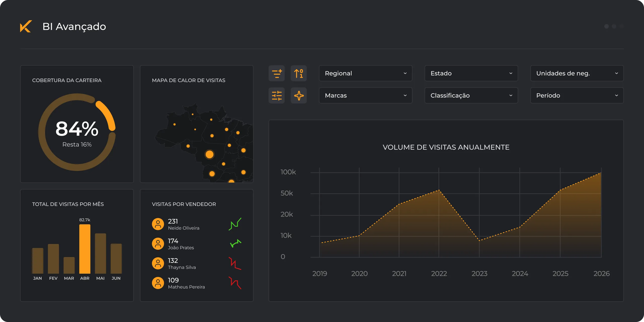Click João Prates green trend sparkline
Viewport: 644px width, 322px height.
235,243
